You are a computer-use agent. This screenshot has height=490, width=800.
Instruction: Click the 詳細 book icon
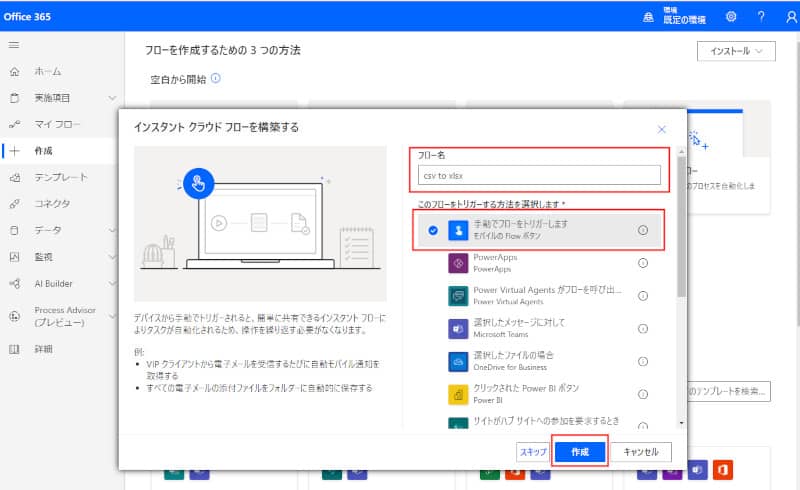click(x=15, y=350)
